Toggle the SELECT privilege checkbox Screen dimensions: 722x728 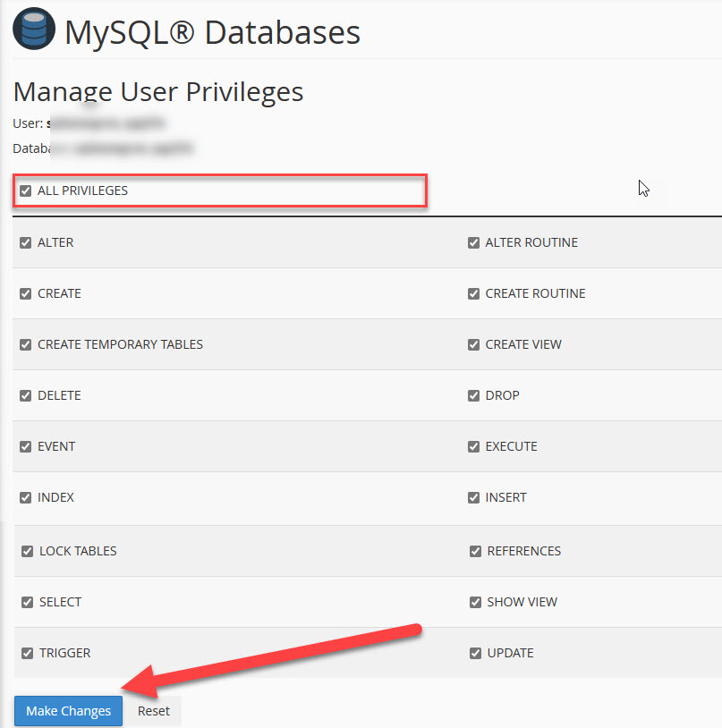pos(28,602)
